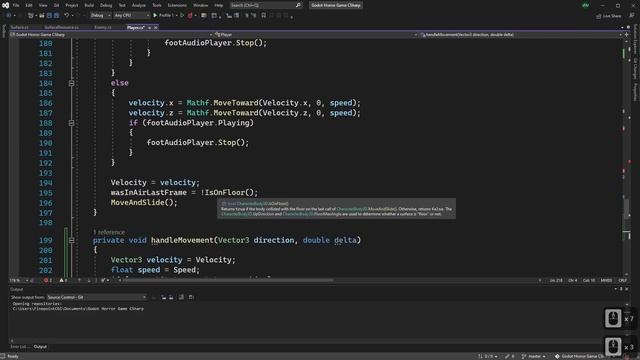Open the Player class navigation dropdown
The image size is (640, 360).
316,35
